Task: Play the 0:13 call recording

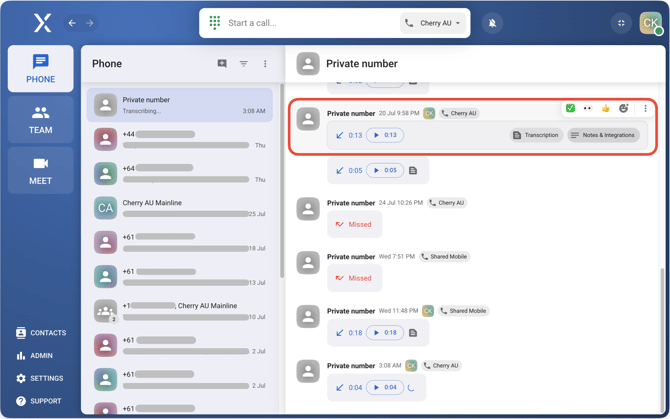Action: [x=385, y=135]
